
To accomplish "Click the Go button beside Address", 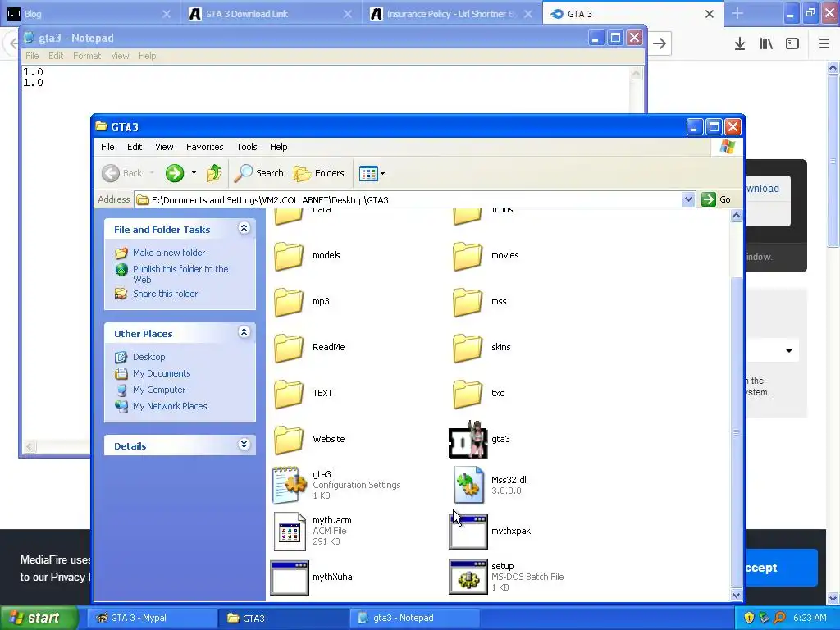I will (x=716, y=200).
